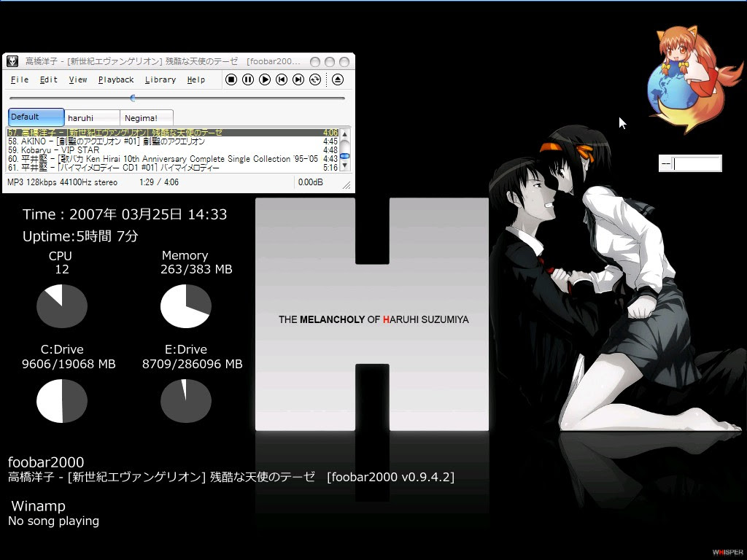The width and height of the screenshot is (747, 560).
Task: Select track 59 Kobaryu - VIP STAR
Action: pyautogui.click(x=172, y=150)
